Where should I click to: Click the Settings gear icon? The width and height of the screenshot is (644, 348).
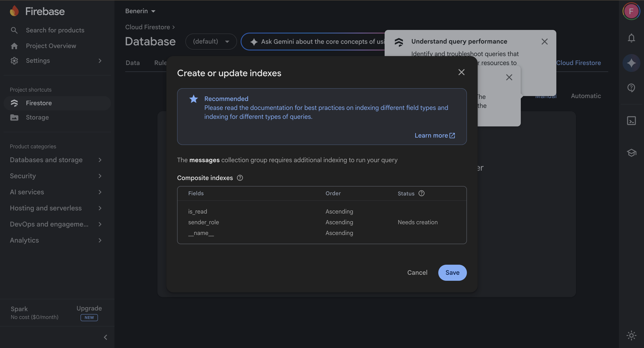[14, 61]
